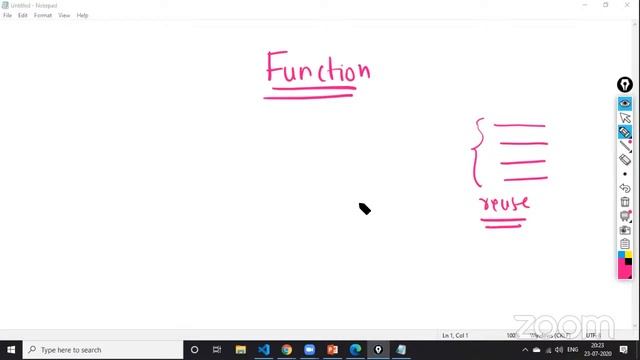
Task: Open the brush size dot selector
Action: [624, 174]
